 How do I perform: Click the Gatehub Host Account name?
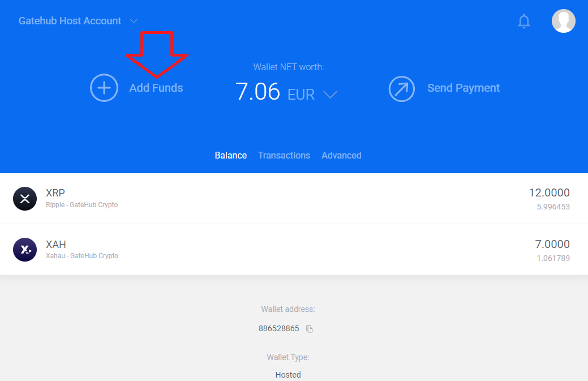pyautogui.click(x=70, y=21)
